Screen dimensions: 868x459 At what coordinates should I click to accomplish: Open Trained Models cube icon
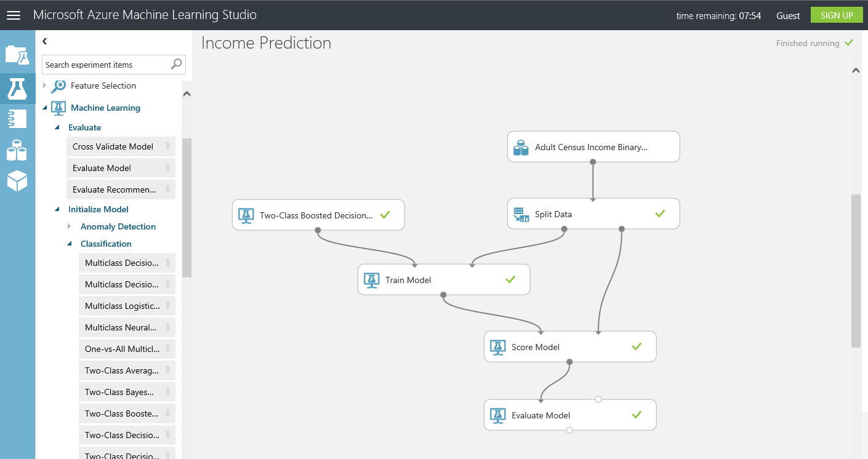click(x=17, y=181)
